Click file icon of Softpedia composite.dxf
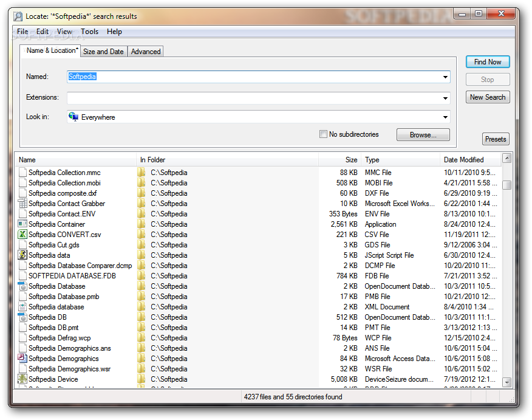The width and height of the screenshot is (532, 420). tap(22, 193)
